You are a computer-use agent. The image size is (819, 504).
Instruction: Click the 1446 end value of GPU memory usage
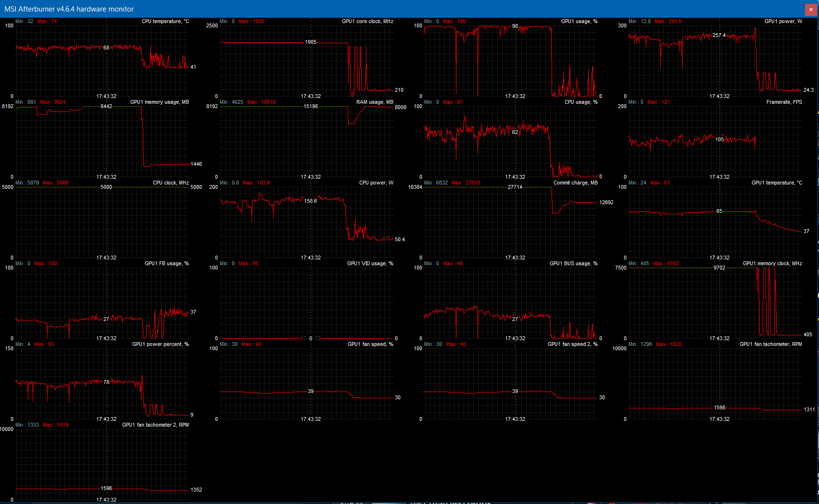coord(196,164)
